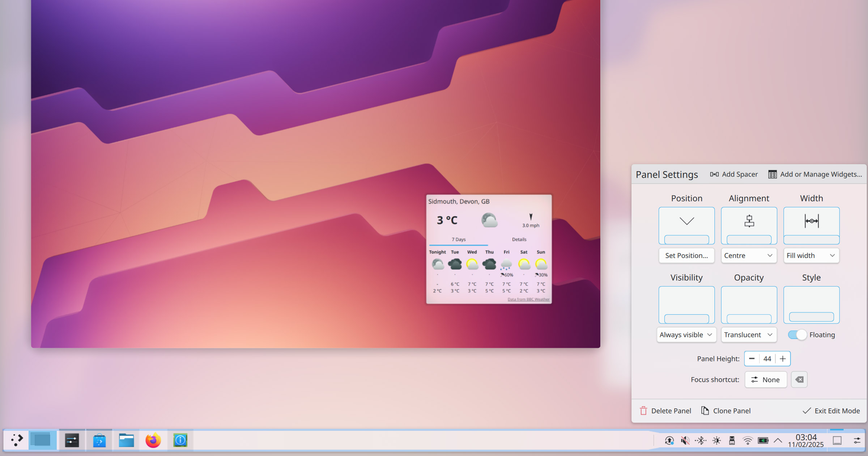Select the 7 Days weather tab
868x456 pixels.
tap(458, 239)
